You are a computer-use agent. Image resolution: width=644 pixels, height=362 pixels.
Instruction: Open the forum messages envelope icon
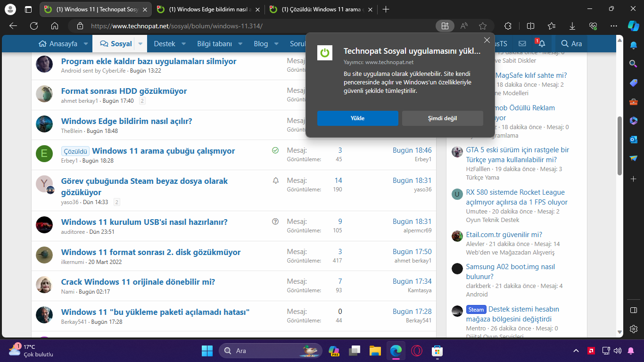(x=522, y=43)
